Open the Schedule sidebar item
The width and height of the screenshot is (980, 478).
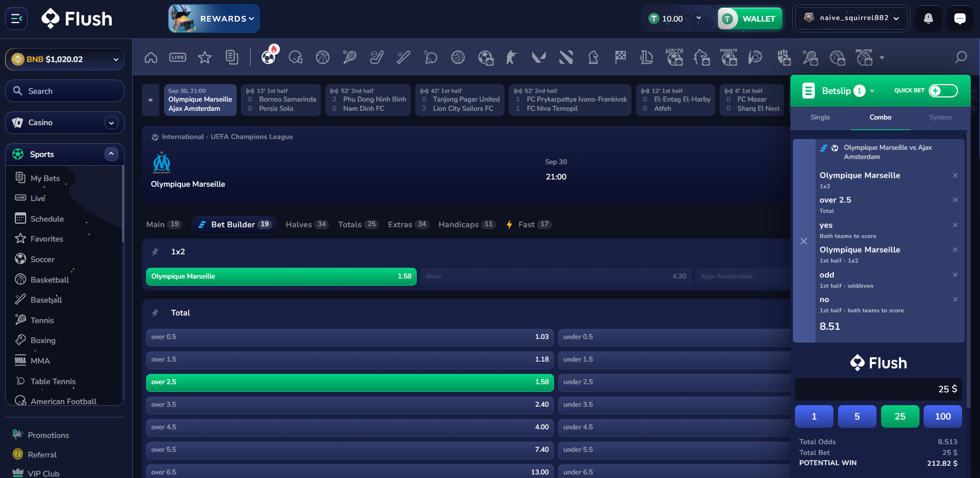47,219
